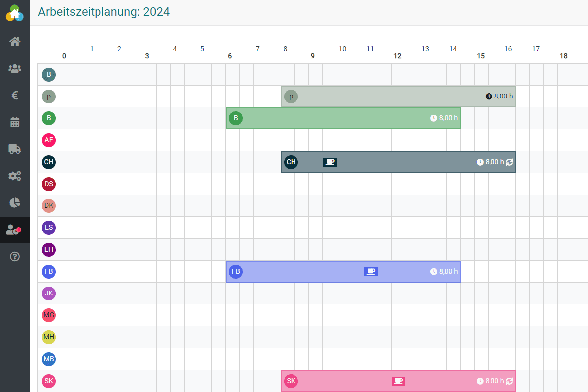The image size is (588, 392).
Task: Click the hour 12 timeline header
Action: click(x=397, y=56)
